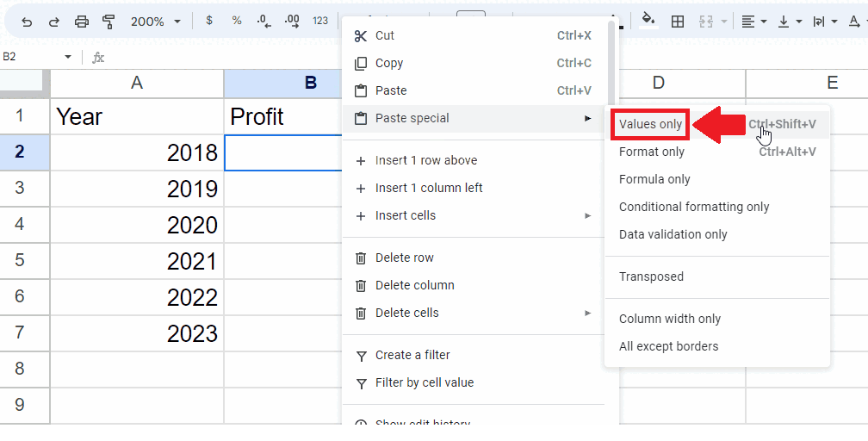Select Delete column
This screenshot has width=868, height=441.
click(474, 285)
